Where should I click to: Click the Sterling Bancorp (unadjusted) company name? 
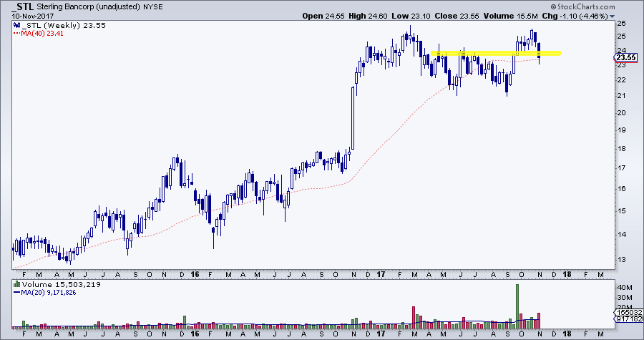pyautogui.click(x=88, y=7)
